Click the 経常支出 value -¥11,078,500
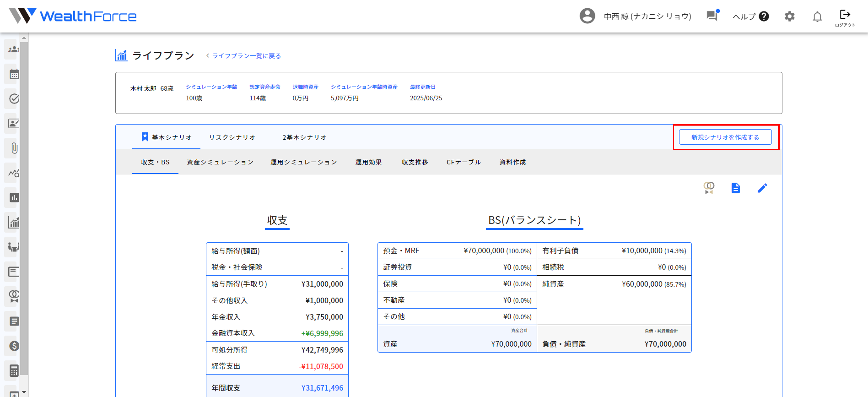 tap(321, 366)
